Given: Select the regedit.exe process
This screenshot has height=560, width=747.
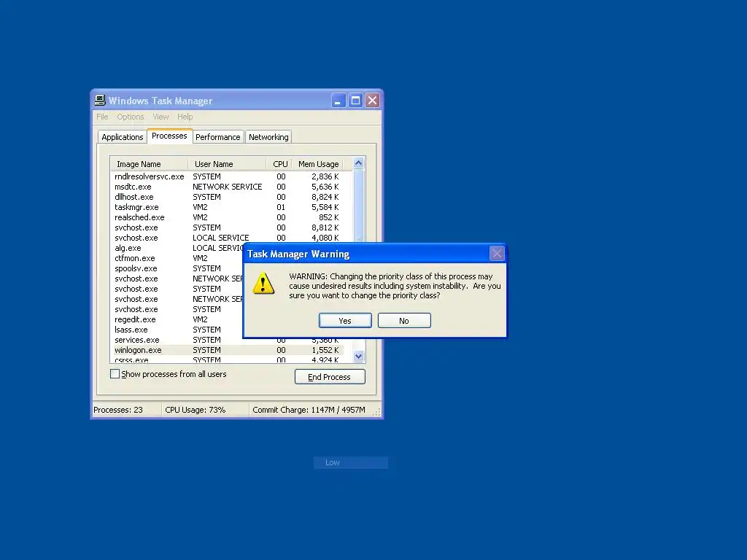Looking at the screenshot, I should pos(177,319).
